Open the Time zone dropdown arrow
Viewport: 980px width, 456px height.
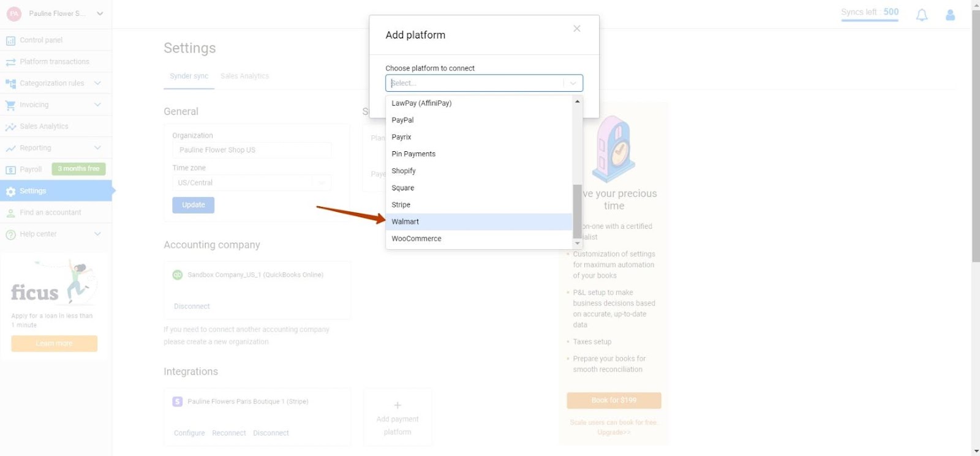tap(322, 182)
